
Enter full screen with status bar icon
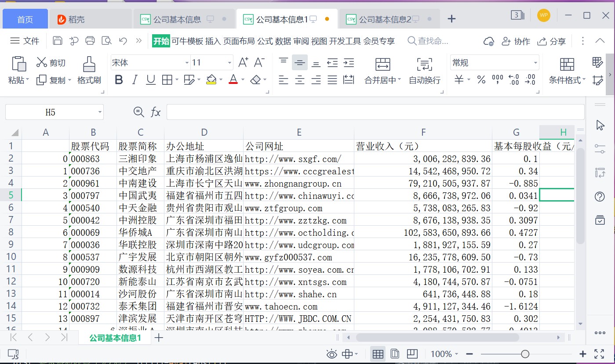(x=599, y=354)
